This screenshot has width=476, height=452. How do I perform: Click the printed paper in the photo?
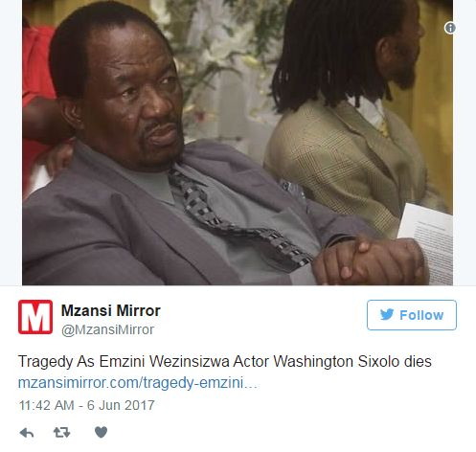(428, 242)
